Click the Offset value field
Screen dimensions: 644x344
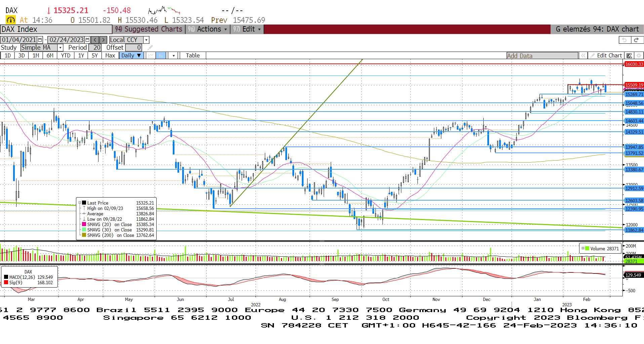click(x=133, y=48)
